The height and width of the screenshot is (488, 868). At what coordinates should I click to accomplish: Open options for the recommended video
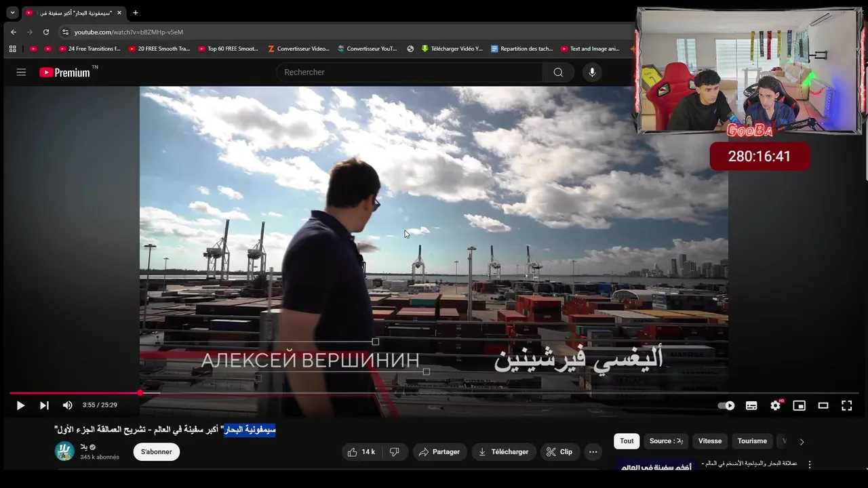[809, 465]
